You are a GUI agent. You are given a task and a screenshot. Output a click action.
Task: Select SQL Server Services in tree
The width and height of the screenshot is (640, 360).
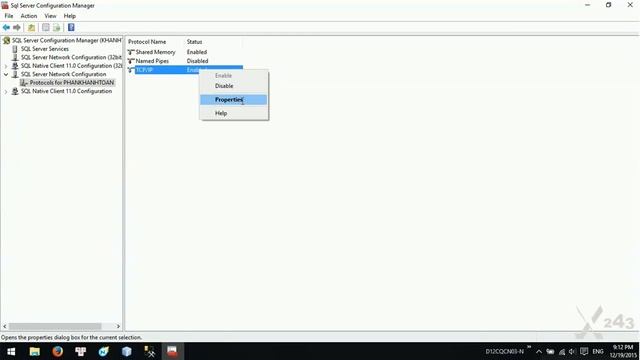pos(44,49)
